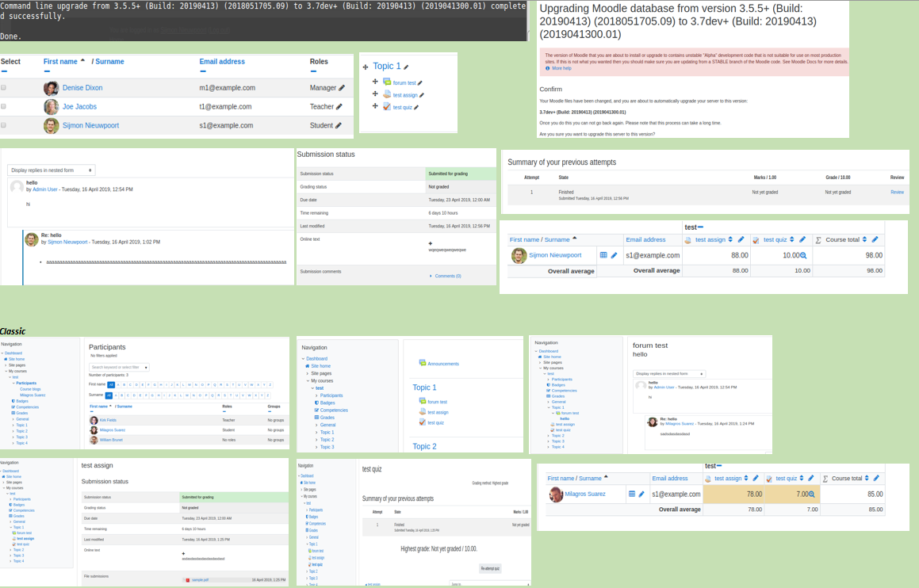Click the rename pencil beside test quiz in Topic 1
The image size is (919, 588).
pos(416,108)
